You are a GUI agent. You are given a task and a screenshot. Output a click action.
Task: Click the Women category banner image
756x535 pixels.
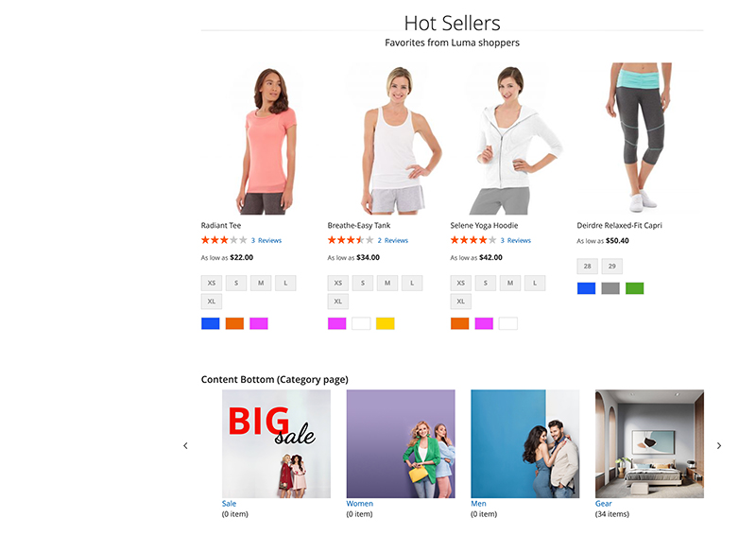(401, 444)
